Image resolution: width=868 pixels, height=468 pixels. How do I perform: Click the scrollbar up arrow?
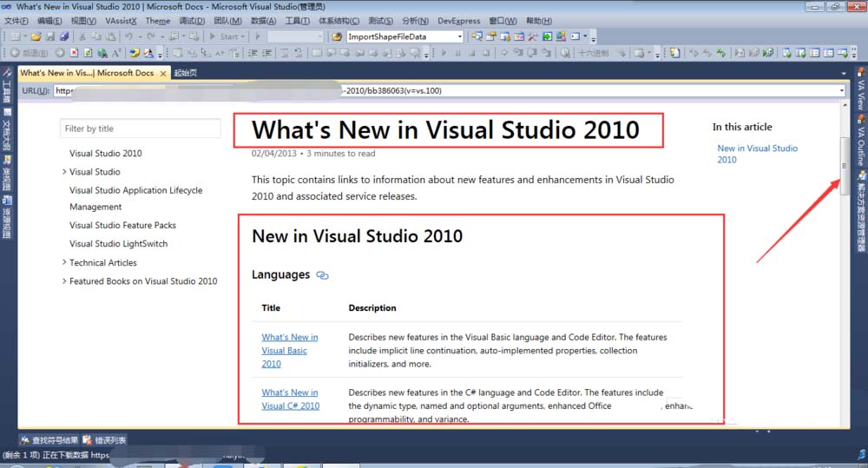click(x=845, y=105)
